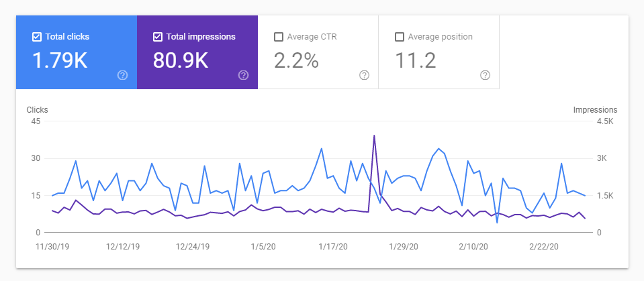Image resolution: width=644 pixels, height=281 pixels.
Task: Uncheck the Total impressions checkbox
Action: click(158, 37)
